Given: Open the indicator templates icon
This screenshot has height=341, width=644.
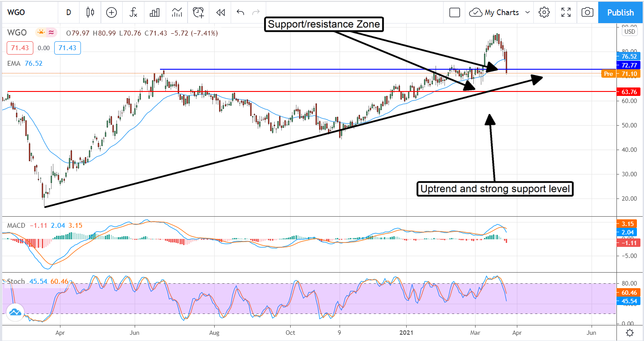Looking at the screenshot, I should click(x=177, y=12).
